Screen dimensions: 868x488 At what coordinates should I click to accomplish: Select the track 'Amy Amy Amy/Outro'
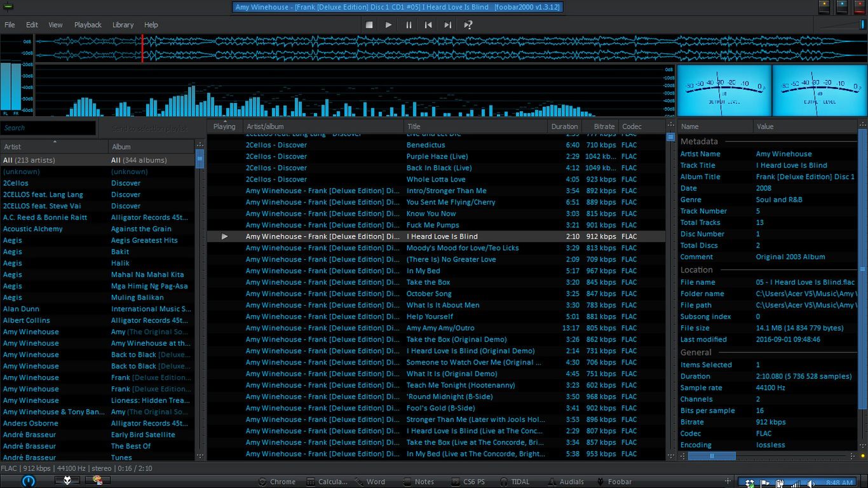point(440,328)
